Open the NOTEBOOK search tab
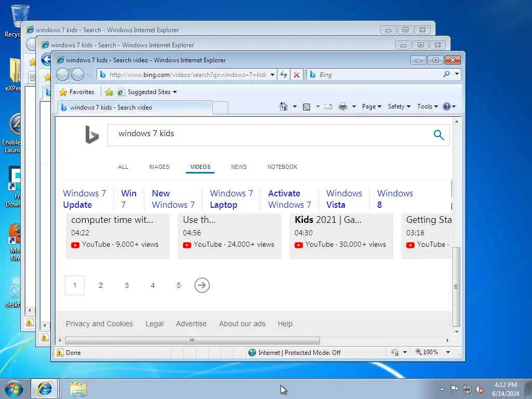 (x=282, y=167)
